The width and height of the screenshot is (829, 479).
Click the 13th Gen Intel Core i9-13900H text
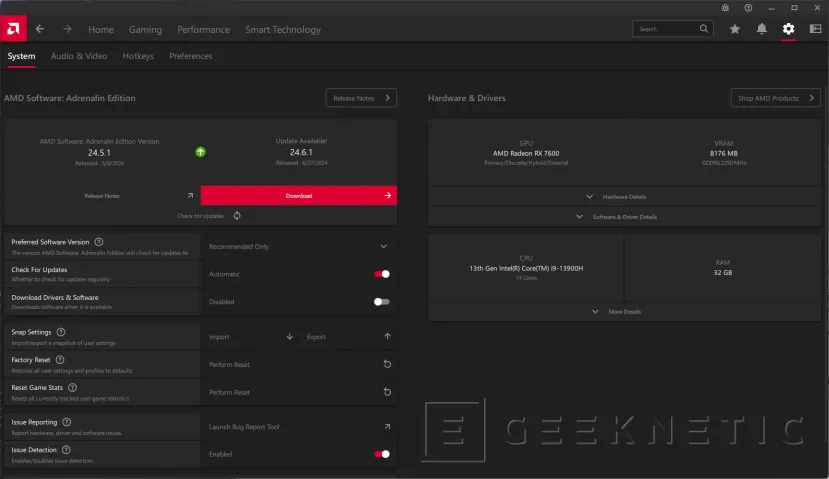point(526,269)
